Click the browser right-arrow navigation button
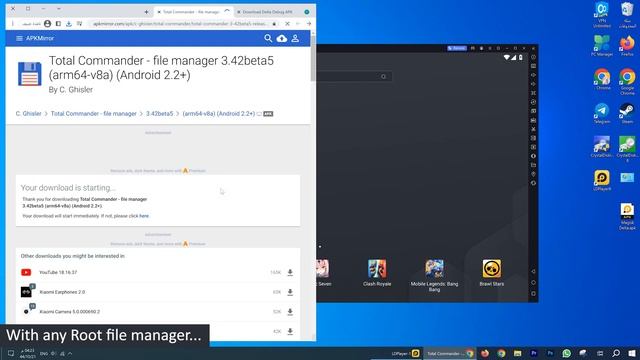Image resolution: width=640 pixels, height=360 pixels. click(x=309, y=24)
